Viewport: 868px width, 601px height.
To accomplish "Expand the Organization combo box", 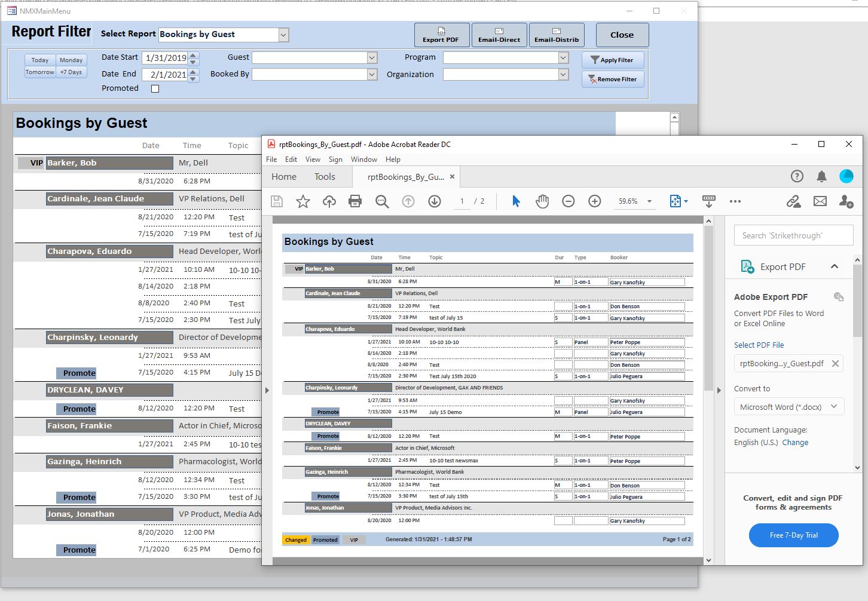I will [x=563, y=75].
